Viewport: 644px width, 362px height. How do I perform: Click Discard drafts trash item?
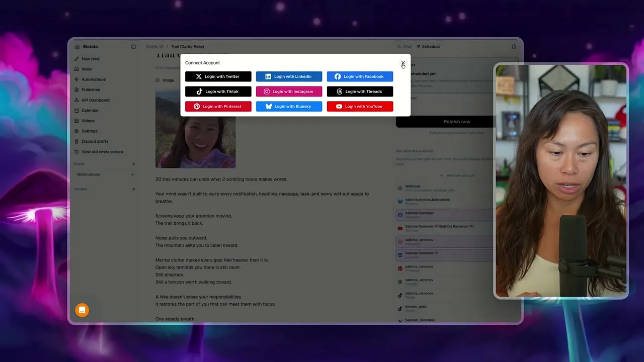[95, 141]
